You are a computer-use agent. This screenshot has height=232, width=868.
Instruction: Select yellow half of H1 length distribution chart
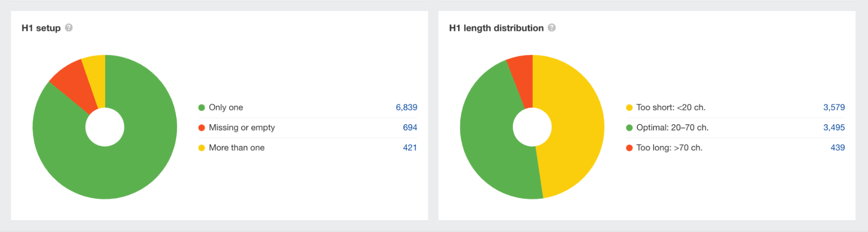(573, 130)
